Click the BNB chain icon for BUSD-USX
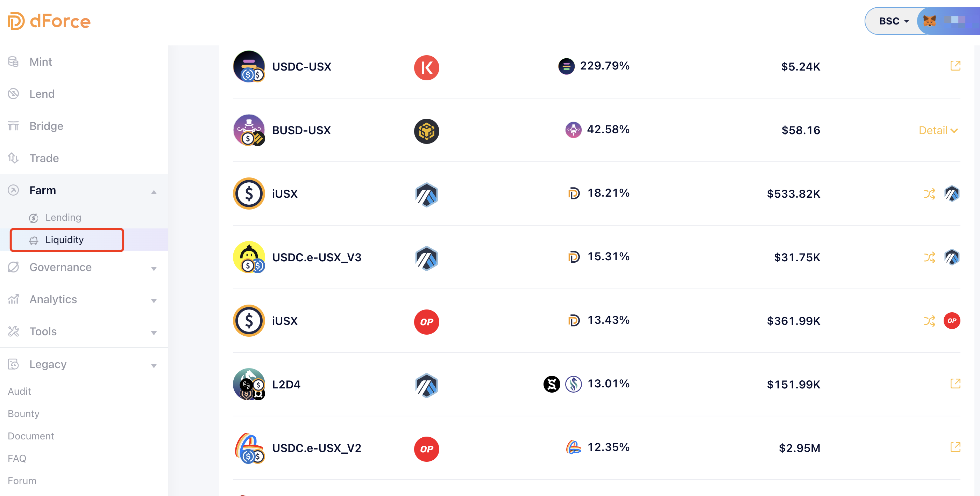980x496 pixels. click(x=426, y=131)
